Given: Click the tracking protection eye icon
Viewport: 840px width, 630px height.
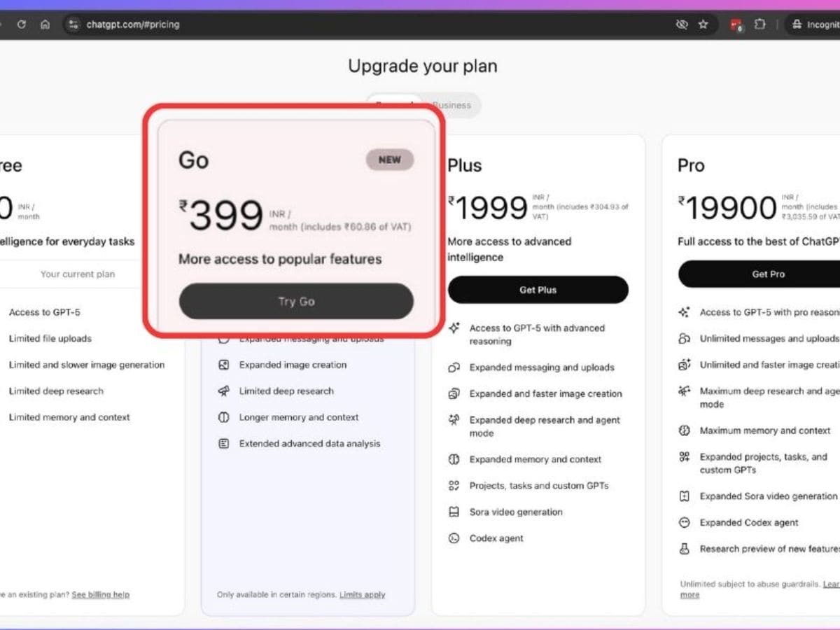Looking at the screenshot, I should 681,24.
